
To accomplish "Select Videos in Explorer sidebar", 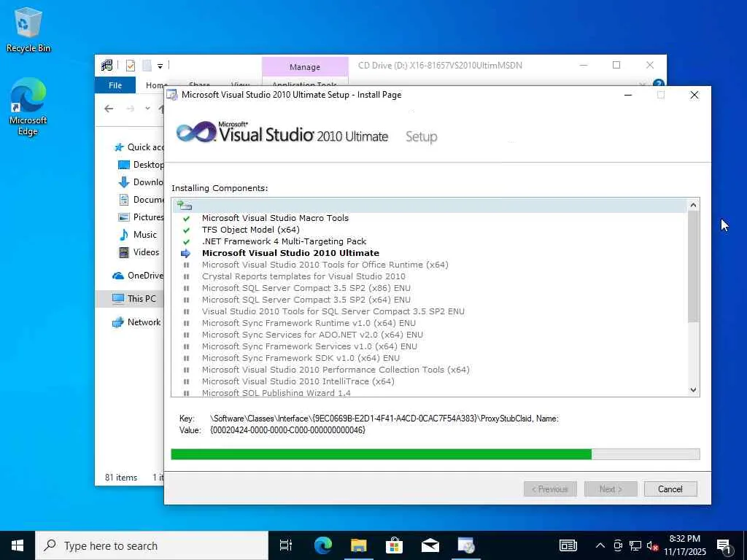I will [x=139, y=252].
